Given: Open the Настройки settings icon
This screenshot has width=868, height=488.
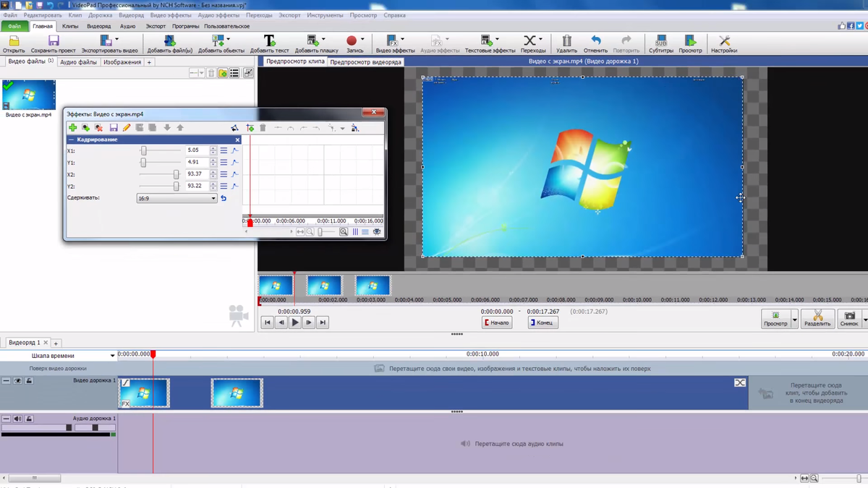Looking at the screenshot, I should click(724, 41).
